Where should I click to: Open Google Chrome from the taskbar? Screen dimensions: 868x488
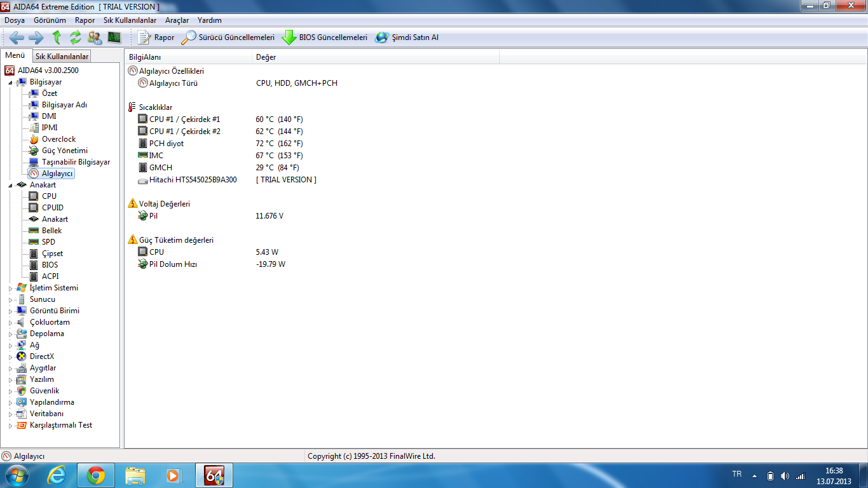(96, 475)
